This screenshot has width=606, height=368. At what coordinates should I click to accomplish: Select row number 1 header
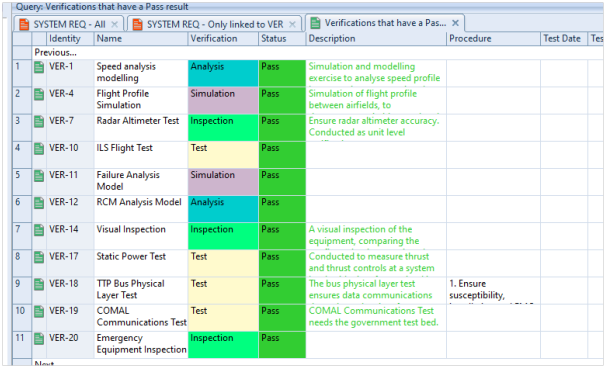(22, 73)
